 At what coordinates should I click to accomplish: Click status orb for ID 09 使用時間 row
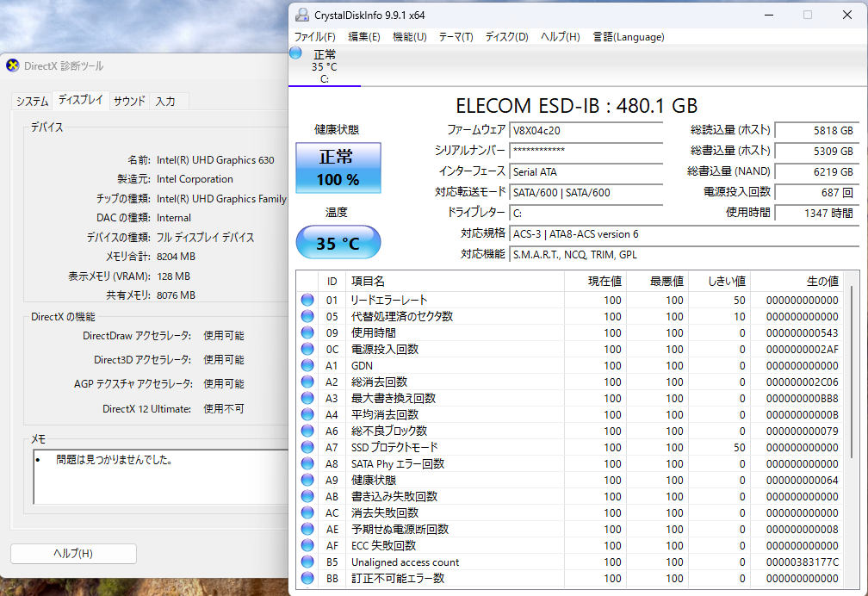pyautogui.click(x=307, y=333)
